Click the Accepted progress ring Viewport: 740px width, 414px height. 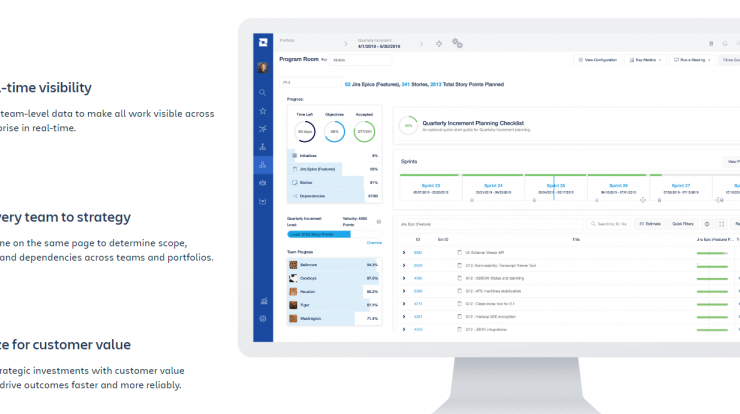(x=364, y=132)
